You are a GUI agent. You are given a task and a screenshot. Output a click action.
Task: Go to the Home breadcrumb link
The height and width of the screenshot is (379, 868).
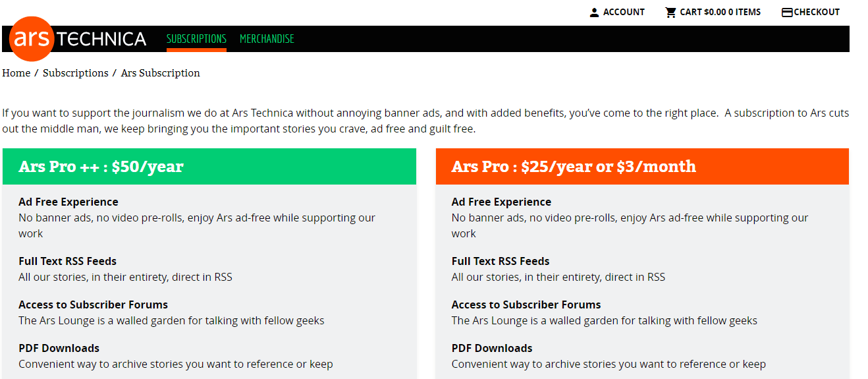point(16,73)
